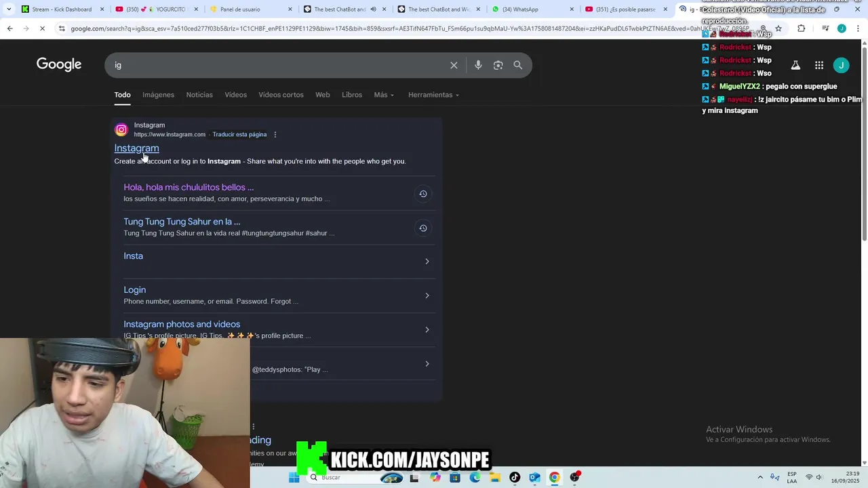Open Instagram photos and videos link

(x=182, y=324)
